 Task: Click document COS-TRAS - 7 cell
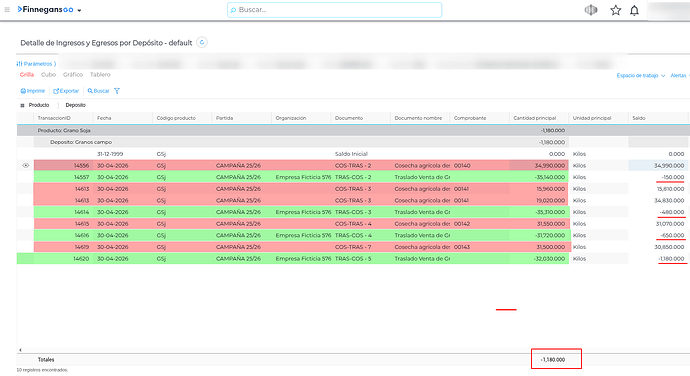click(360, 247)
